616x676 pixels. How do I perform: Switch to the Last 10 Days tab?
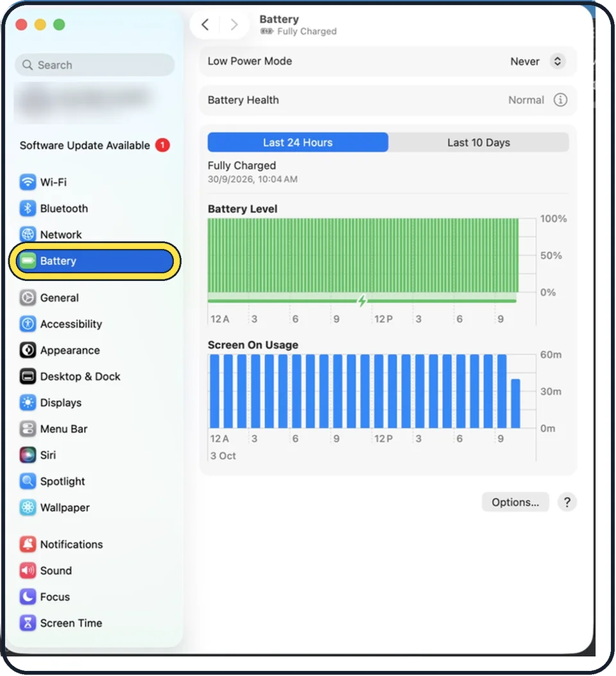(x=479, y=142)
